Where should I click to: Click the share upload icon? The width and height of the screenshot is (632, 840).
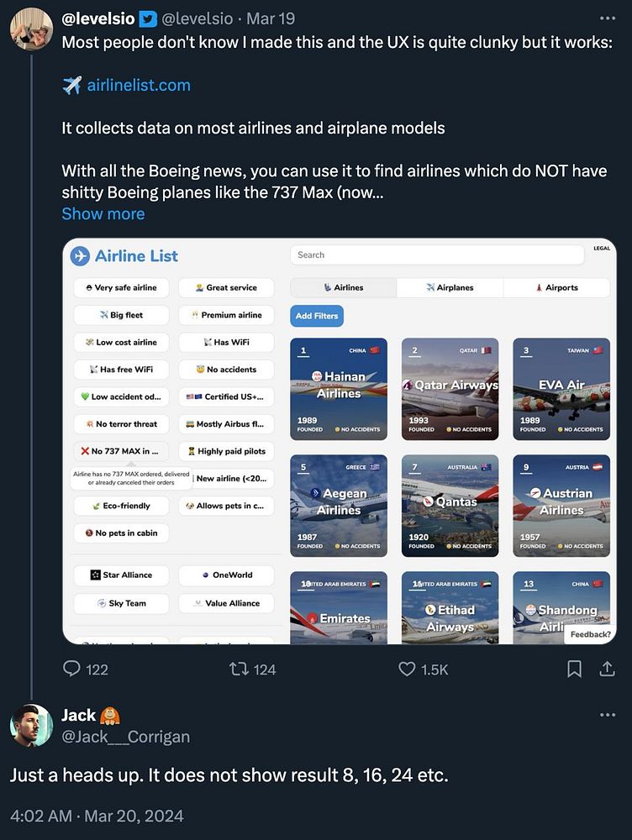pyautogui.click(x=607, y=669)
